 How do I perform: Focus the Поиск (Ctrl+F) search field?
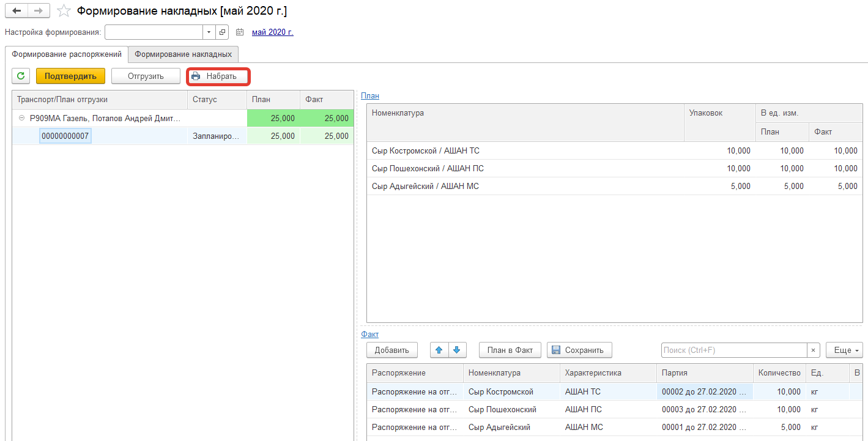733,350
